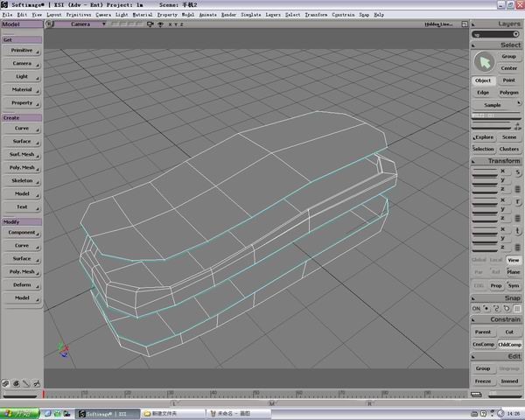The width and height of the screenshot is (525, 420).
Task: Click the viewport maximize icon beside Hidden Line
Action: 465,24
